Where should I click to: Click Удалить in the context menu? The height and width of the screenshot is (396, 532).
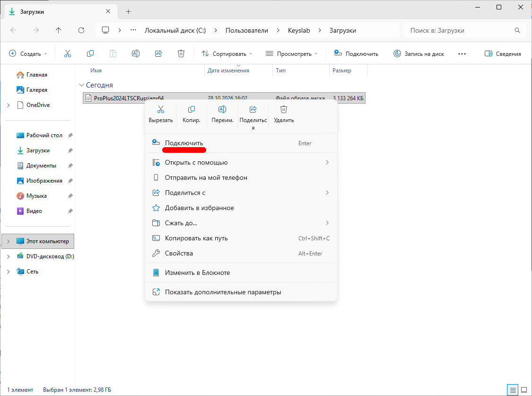point(284,114)
